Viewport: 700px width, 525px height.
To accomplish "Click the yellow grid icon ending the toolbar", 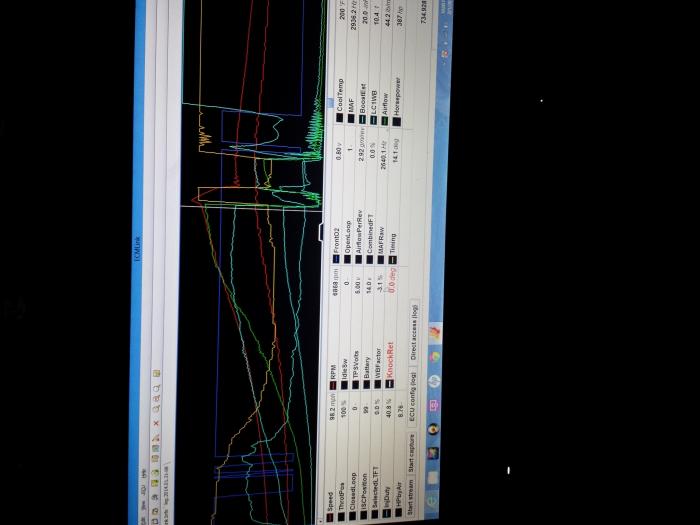I will 156,373.
